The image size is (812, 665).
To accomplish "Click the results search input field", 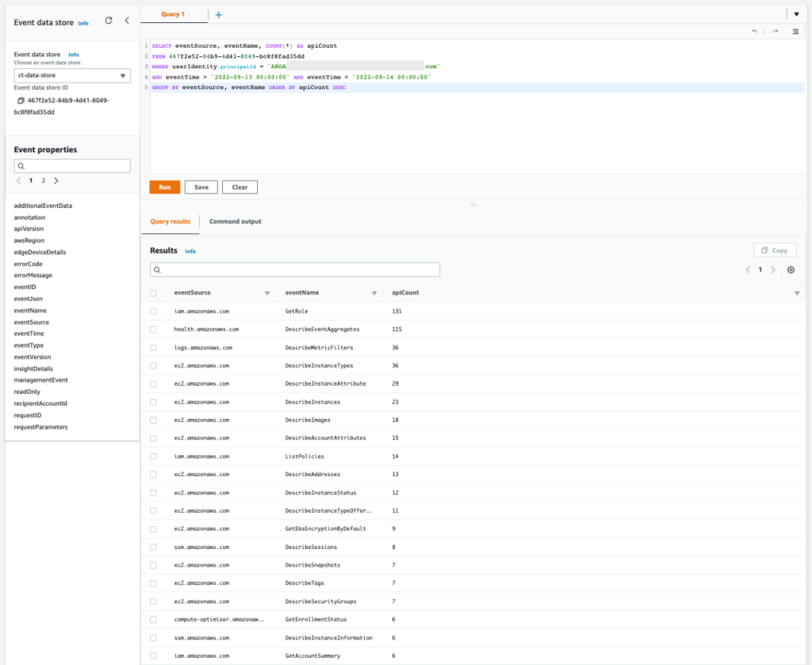I will (293, 269).
